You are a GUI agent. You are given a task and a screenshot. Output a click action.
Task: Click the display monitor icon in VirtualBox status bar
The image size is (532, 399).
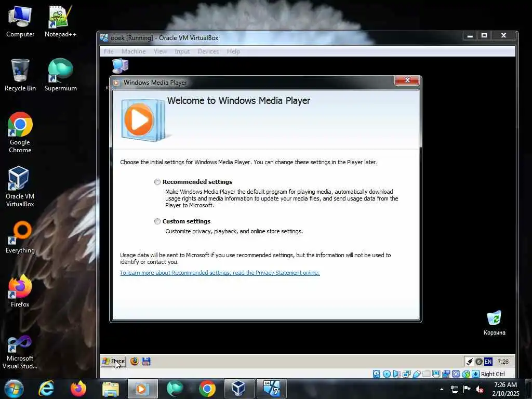436,374
